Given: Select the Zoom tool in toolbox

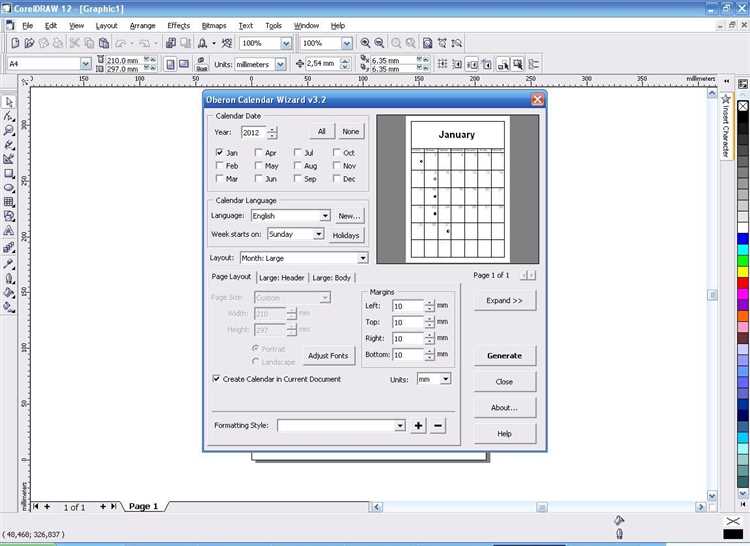Looking at the screenshot, I should point(9,131).
